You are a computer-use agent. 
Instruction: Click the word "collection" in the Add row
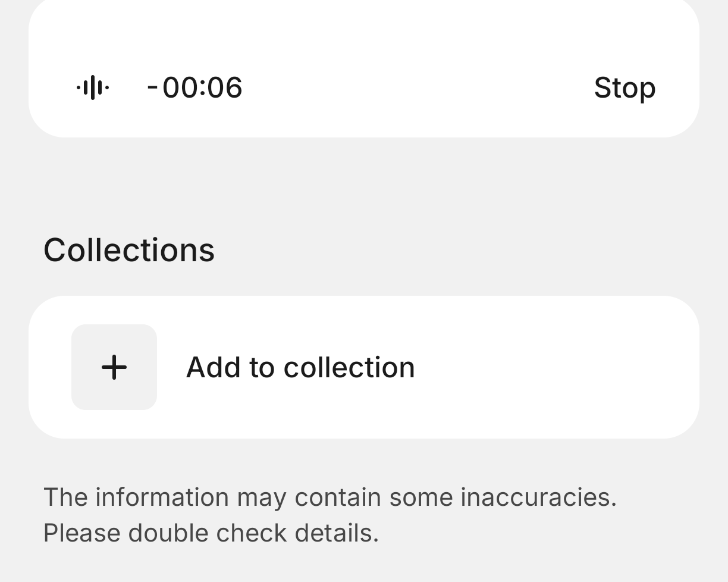coord(349,367)
